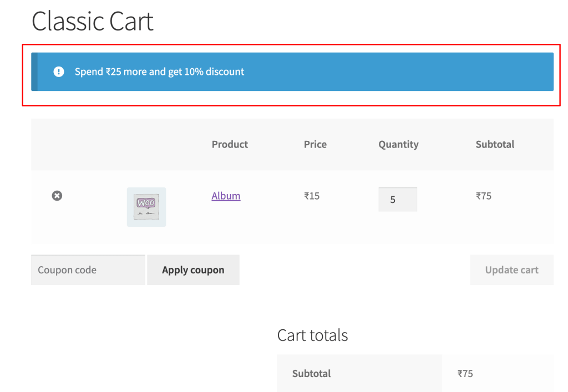Click the Product column header
The width and height of the screenshot is (568, 392).
tap(229, 144)
